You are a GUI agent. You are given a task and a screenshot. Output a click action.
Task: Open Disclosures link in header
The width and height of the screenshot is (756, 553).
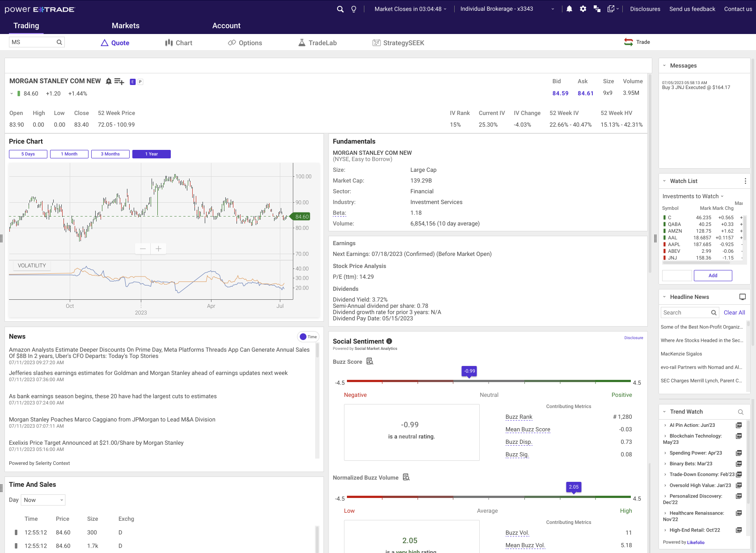click(x=645, y=9)
